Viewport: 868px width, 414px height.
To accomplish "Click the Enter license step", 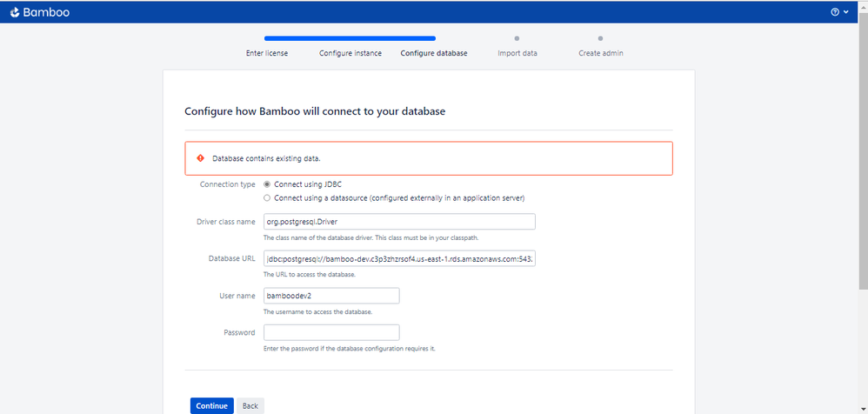I will [x=267, y=54].
